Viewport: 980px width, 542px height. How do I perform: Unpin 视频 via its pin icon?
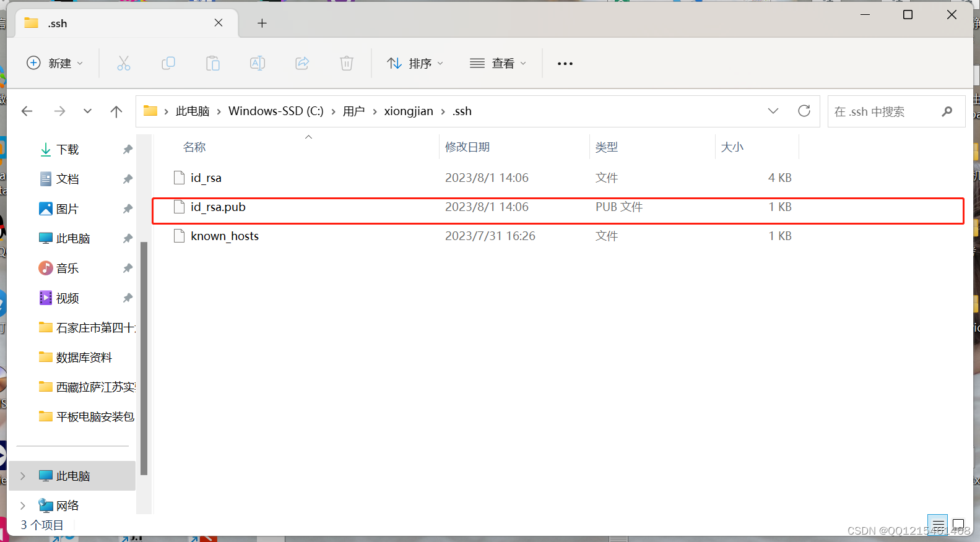tap(128, 298)
